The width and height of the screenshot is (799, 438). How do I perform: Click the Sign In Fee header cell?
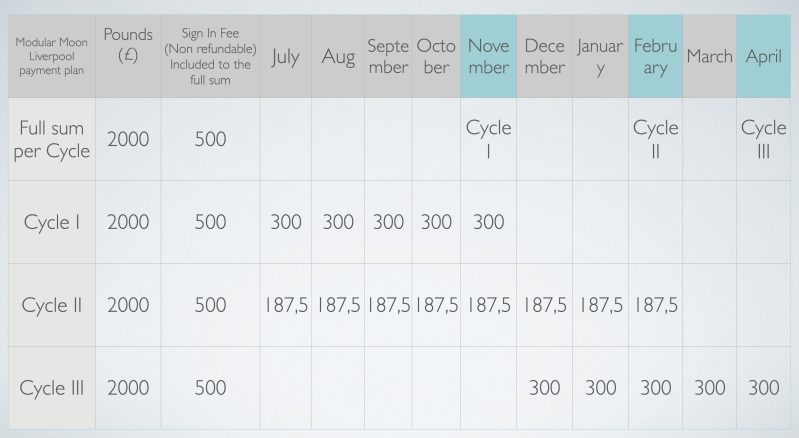[x=210, y=57]
